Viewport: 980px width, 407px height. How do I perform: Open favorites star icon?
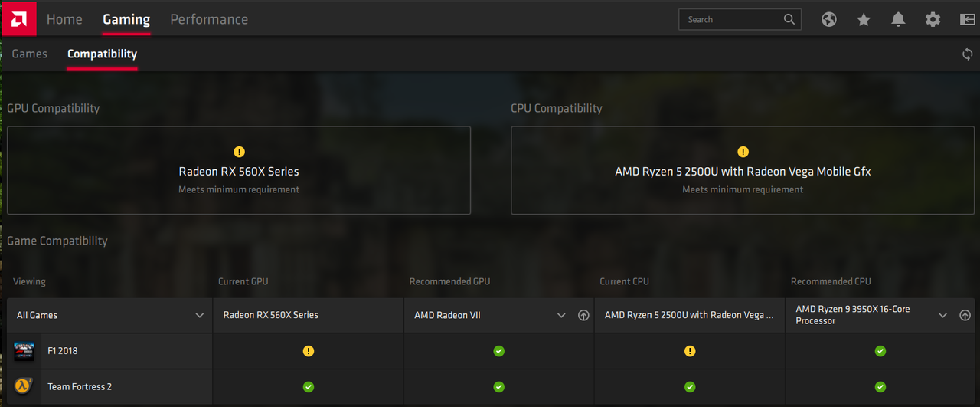tap(864, 20)
